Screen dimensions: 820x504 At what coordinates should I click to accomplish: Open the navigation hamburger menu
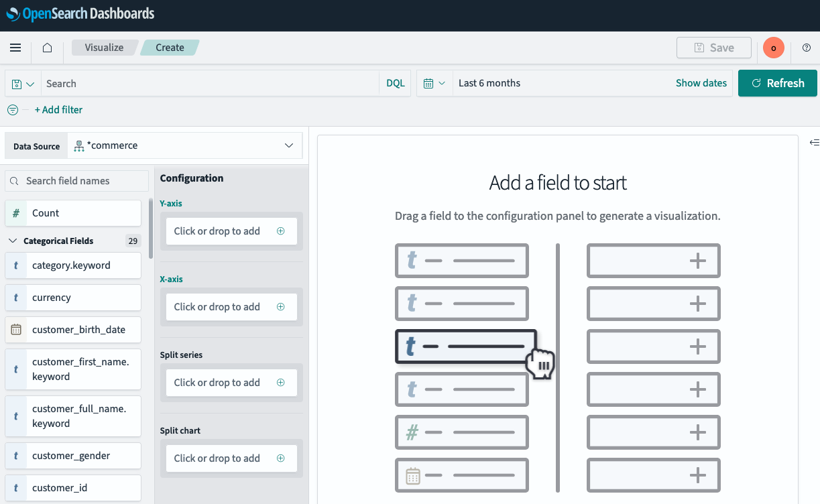[15, 48]
